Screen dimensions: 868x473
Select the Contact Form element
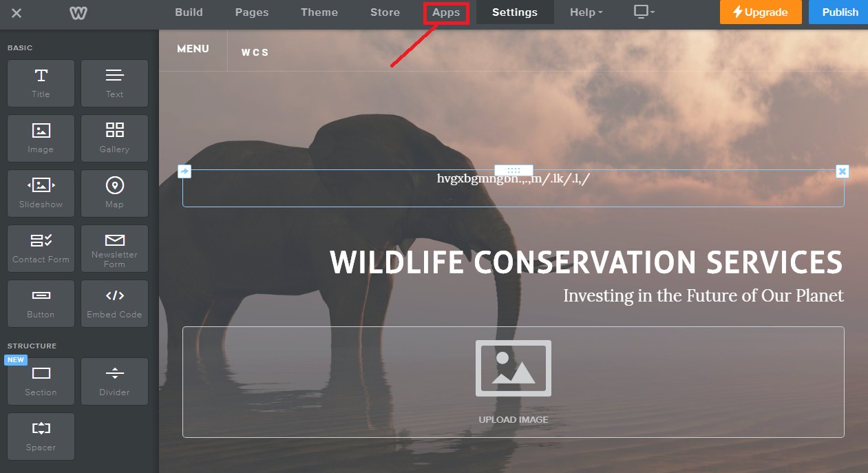[41, 248]
